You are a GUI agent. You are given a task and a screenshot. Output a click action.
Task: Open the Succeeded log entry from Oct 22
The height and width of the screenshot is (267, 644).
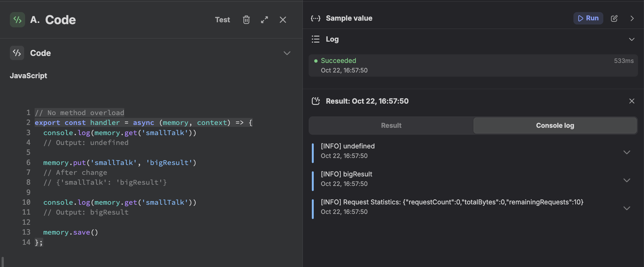(473, 65)
